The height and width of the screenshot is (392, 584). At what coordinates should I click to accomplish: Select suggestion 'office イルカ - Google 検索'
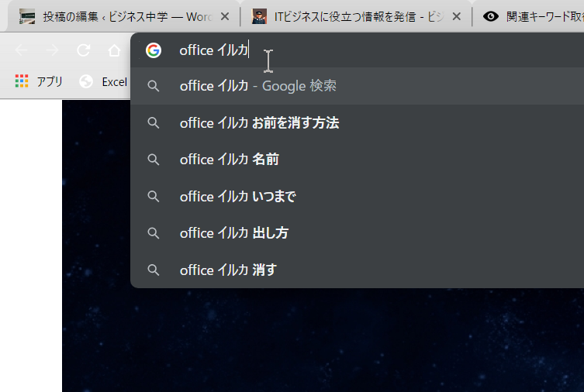coord(358,86)
